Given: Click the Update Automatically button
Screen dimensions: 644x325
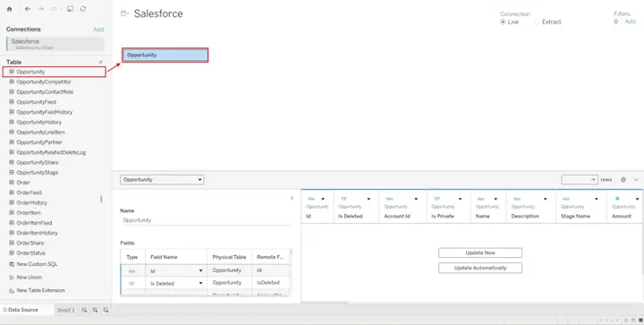Looking at the screenshot, I should [480, 268].
